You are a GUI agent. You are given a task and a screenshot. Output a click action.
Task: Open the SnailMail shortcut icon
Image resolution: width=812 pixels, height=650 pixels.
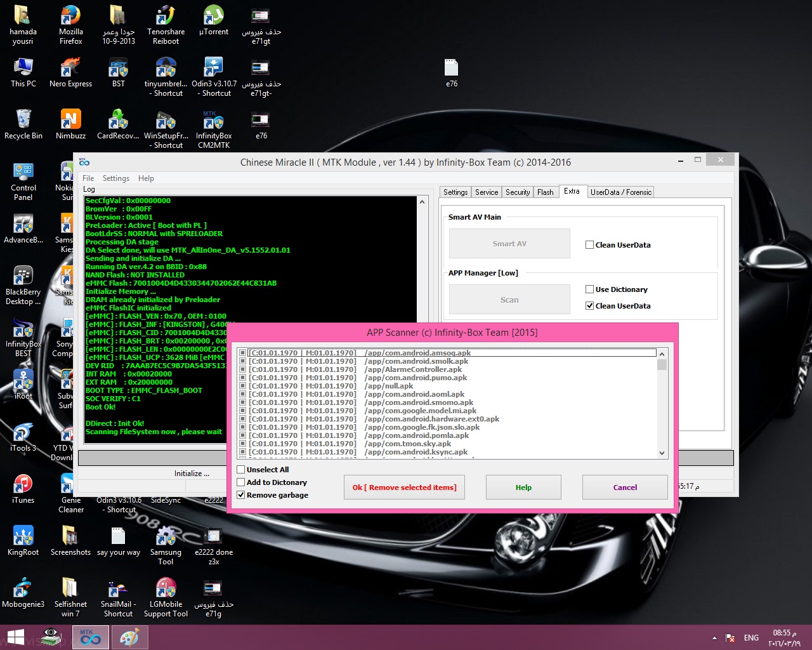point(119,598)
